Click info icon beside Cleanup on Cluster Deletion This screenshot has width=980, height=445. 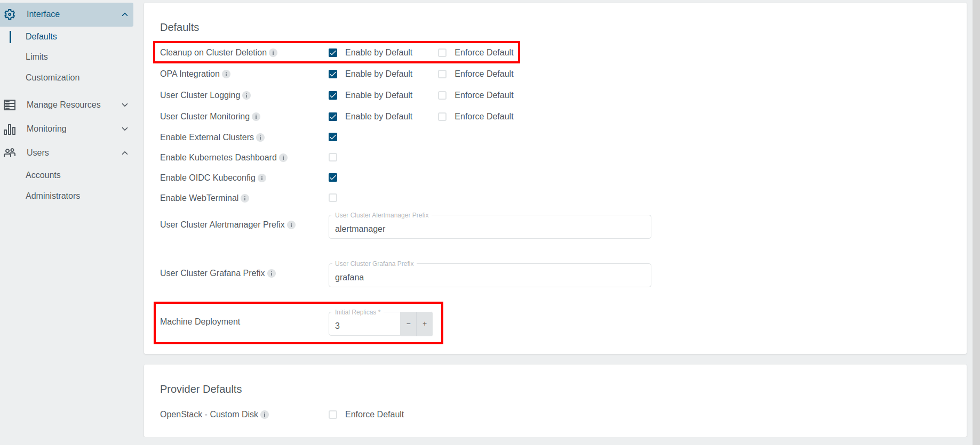click(x=273, y=53)
